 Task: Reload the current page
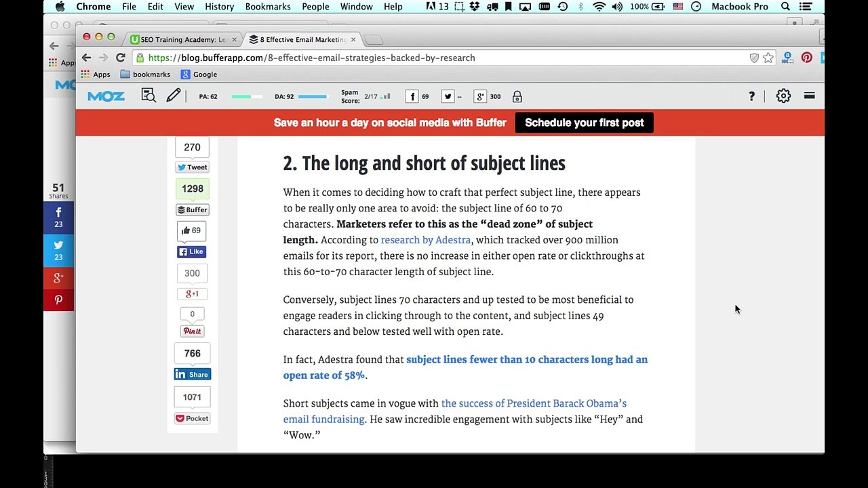[120, 58]
